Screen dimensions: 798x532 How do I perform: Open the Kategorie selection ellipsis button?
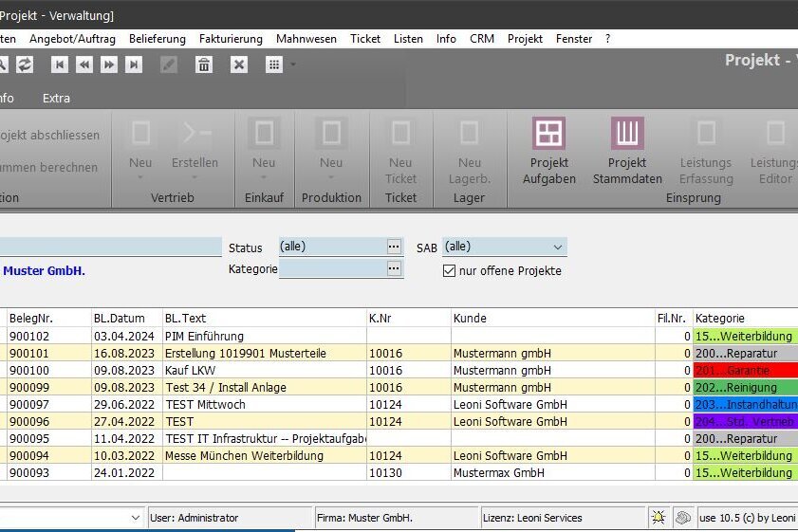(x=394, y=269)
